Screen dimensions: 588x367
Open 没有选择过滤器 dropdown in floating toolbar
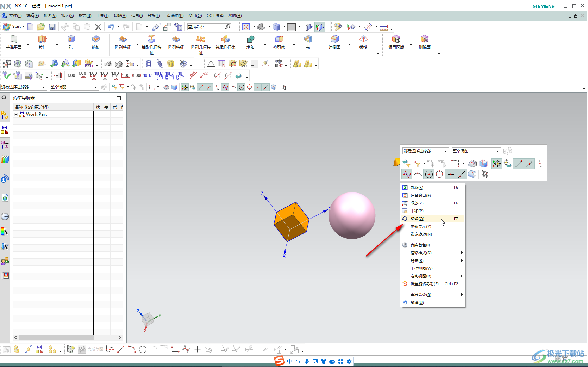click(426, 151)
